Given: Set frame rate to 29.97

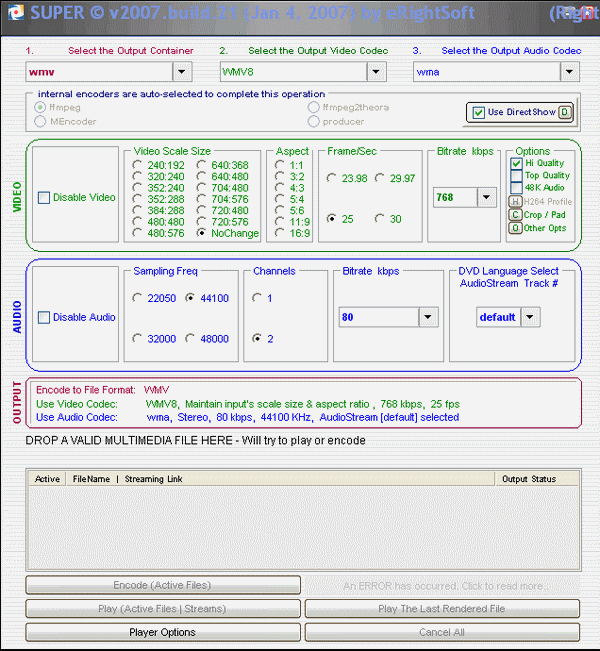Looking at the screenshot, I should 381,177.
